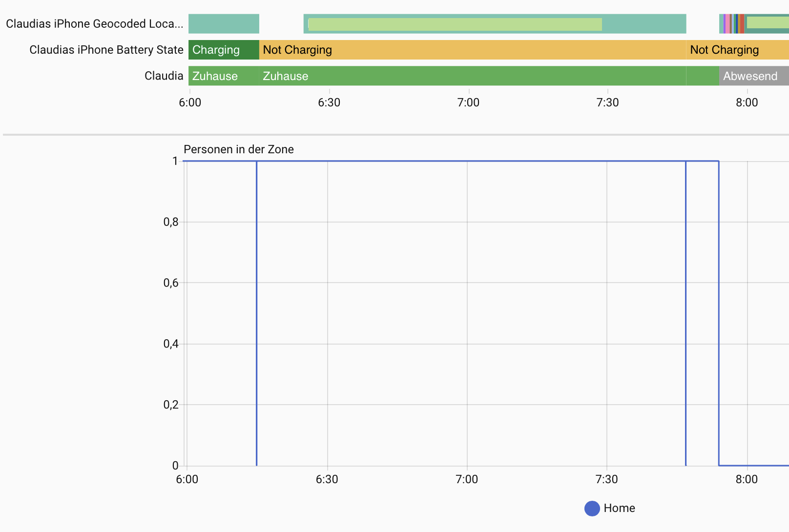Click the 0,8 y-axis label
This screenshot has height=532, width=789.
(x=171, y=222)
